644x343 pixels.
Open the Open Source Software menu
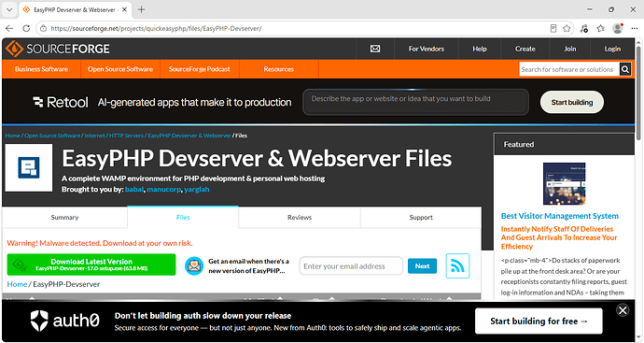point(119,69)
